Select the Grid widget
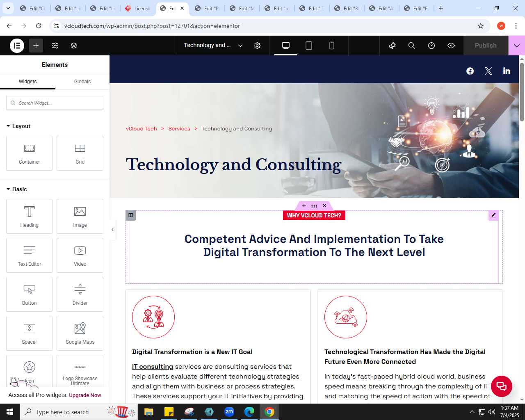The image size is (525, 420). coord(80,153)
